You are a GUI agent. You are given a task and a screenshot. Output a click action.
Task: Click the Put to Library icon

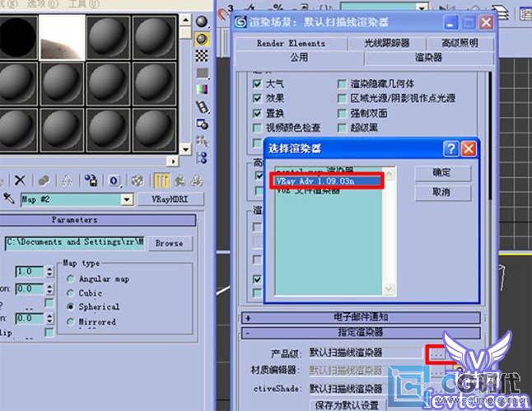coord(91,180)
